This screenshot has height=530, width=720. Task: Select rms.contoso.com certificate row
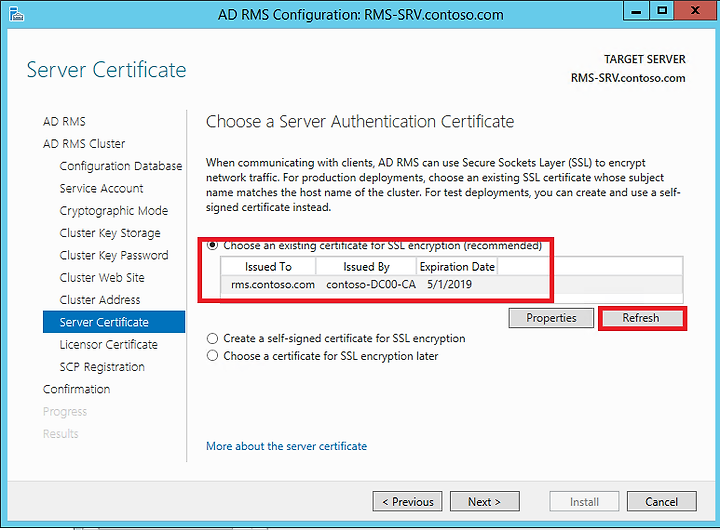coord(452,284)
